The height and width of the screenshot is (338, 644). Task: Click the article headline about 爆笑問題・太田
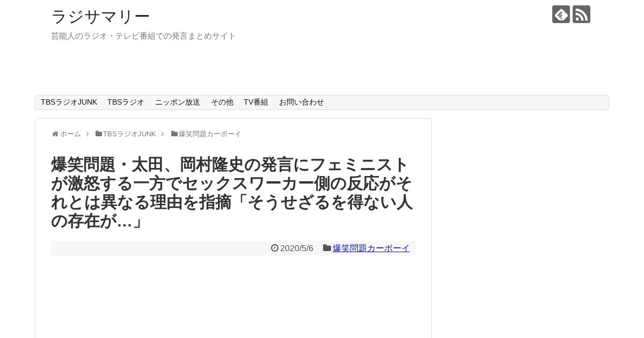tap(232, 193)
